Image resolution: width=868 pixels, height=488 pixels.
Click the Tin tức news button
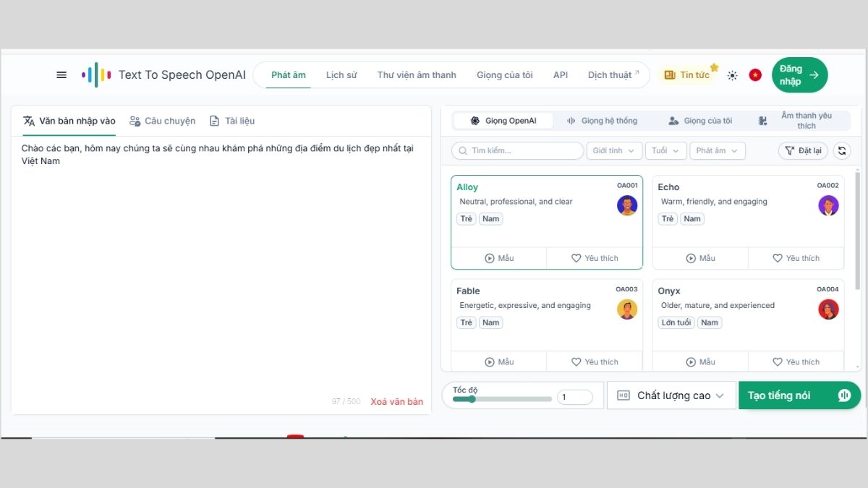687,74
